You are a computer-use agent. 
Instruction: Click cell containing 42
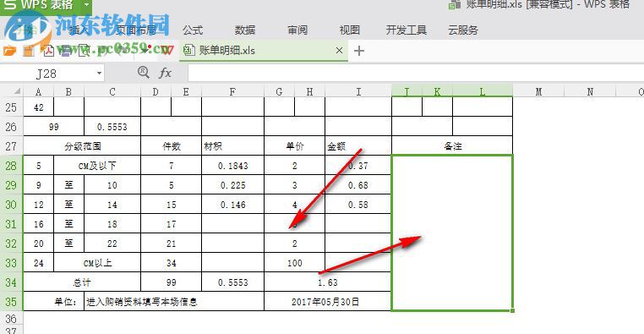click(x=39, y=107)
